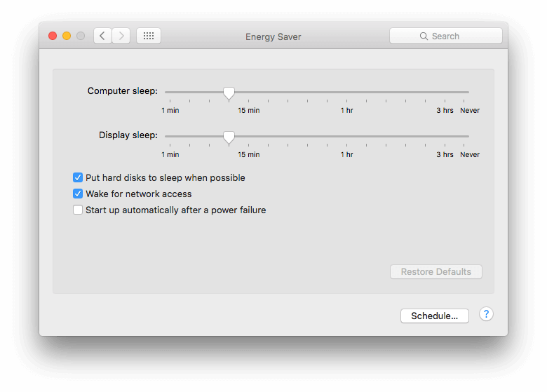Click the magnifying glass search icon

424,36
